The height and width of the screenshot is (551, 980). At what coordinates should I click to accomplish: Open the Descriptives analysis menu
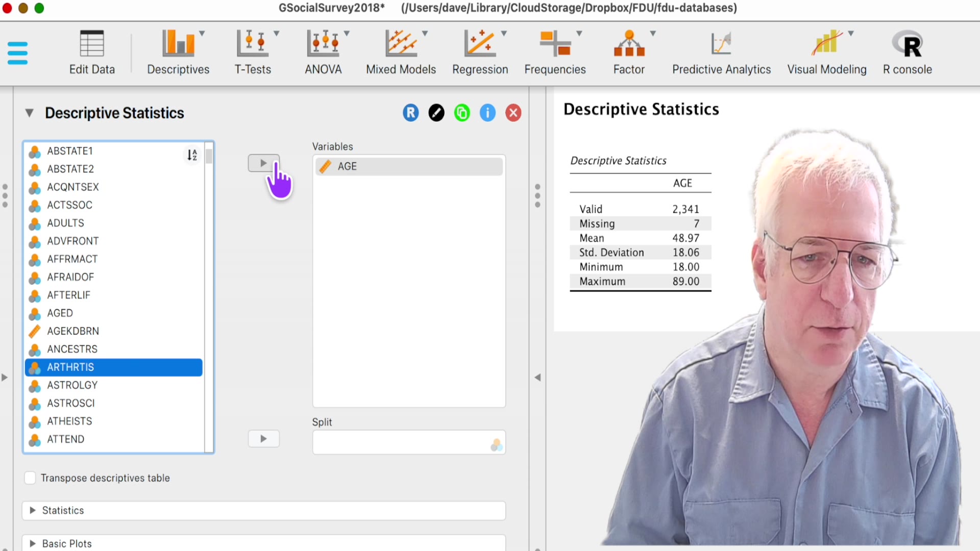pos(178,52)
